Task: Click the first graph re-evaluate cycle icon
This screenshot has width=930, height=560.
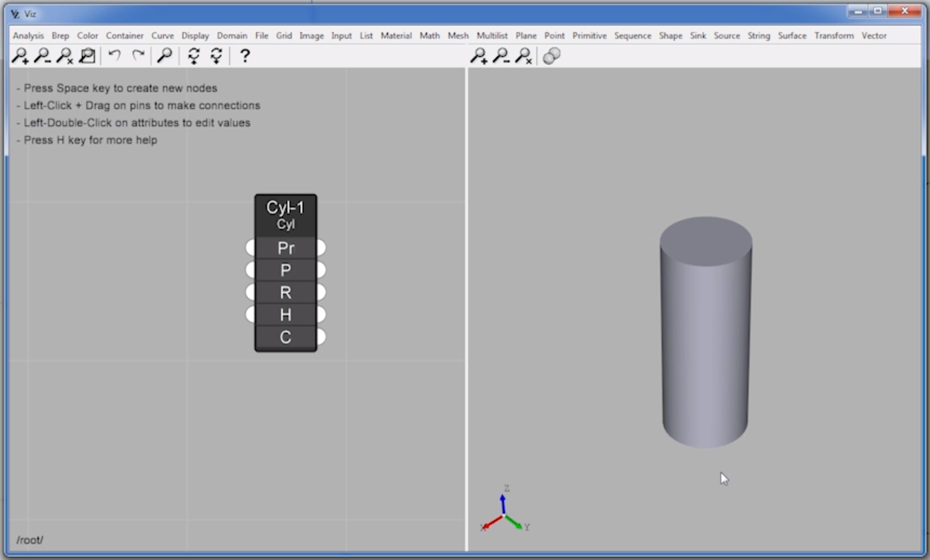Action: pos(193,56)
